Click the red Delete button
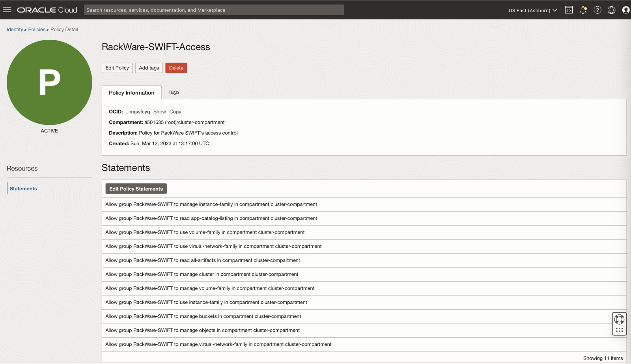 176,68
